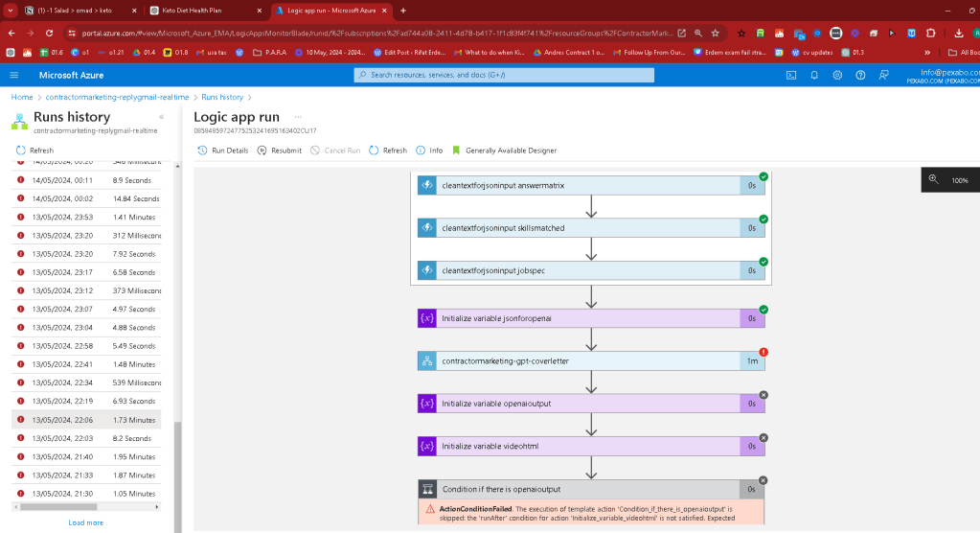Click the condition icon on the openaioutput condition

(x=427, y=489)
